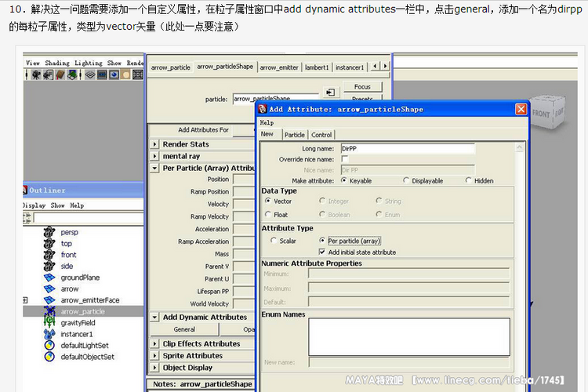Screen dimensions: 588x392
Task: Click the arrow mesh icon in Outliner
Action: click(x=49, y=289)
